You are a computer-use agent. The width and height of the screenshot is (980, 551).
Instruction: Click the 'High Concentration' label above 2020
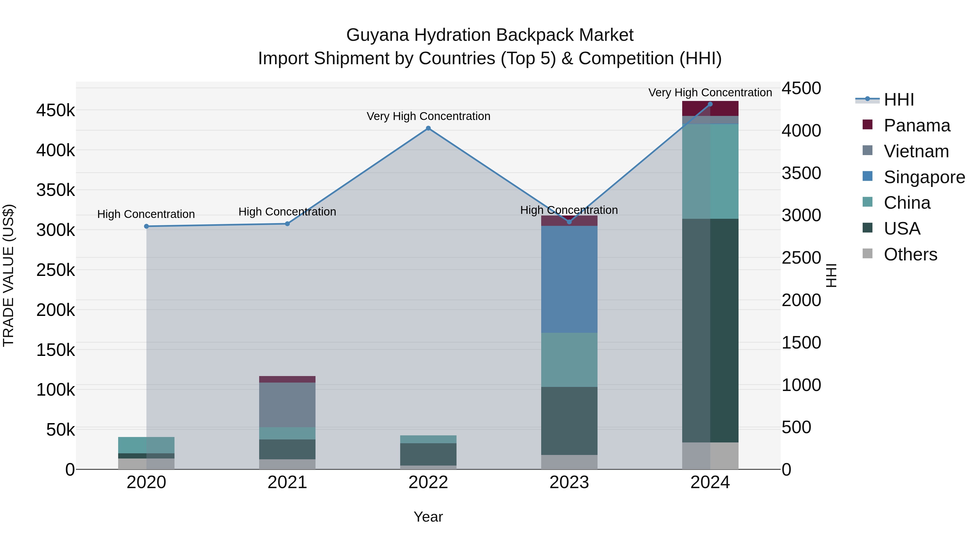(146, 214)
